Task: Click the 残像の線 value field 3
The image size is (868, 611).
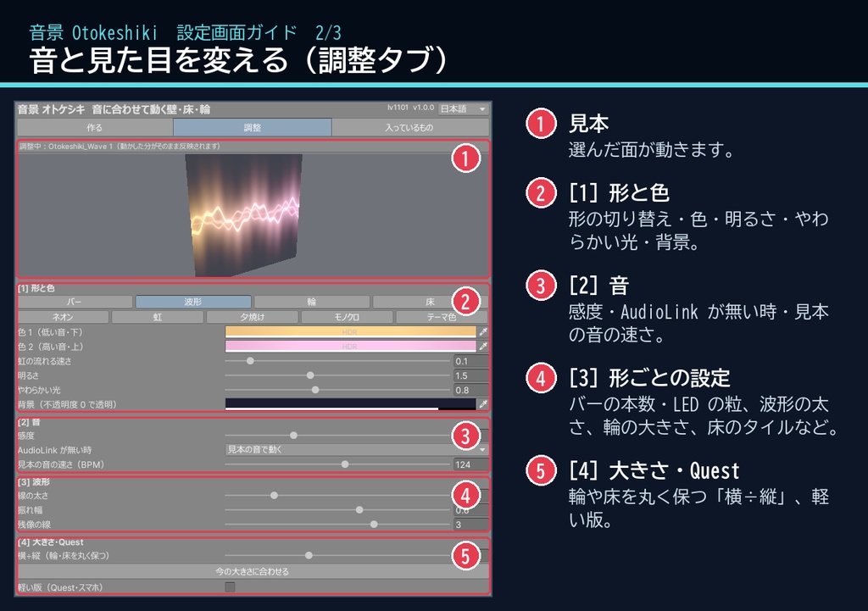Action: 470,524
